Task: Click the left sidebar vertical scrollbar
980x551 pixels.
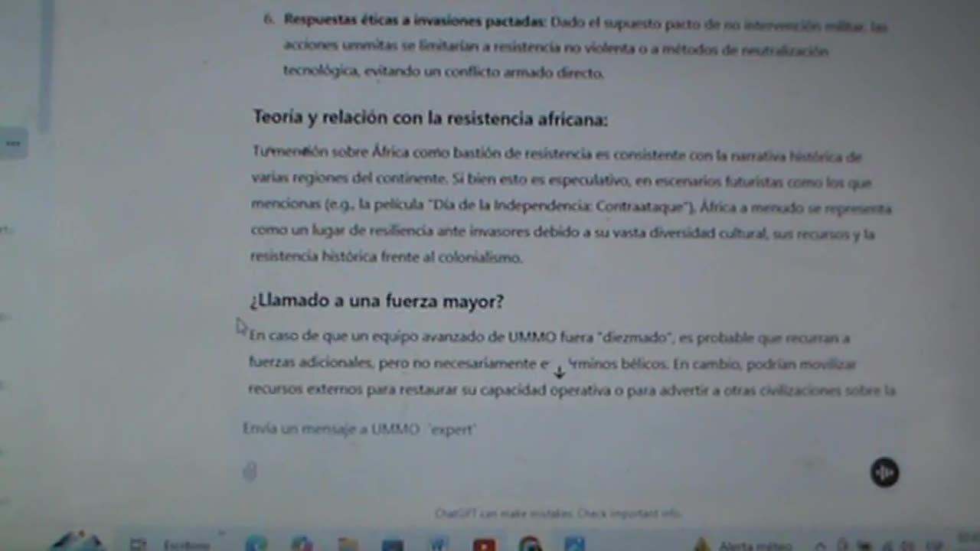Action: pos(46,69)
